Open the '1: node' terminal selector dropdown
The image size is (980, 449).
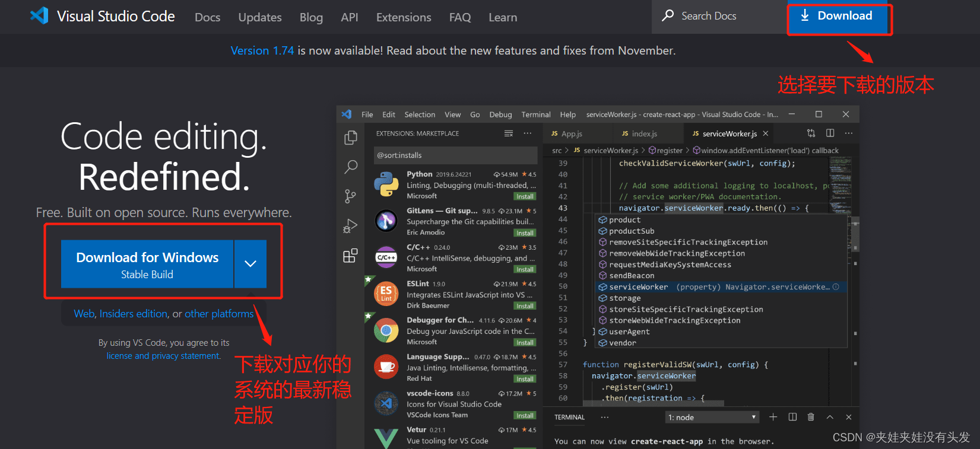712,417
